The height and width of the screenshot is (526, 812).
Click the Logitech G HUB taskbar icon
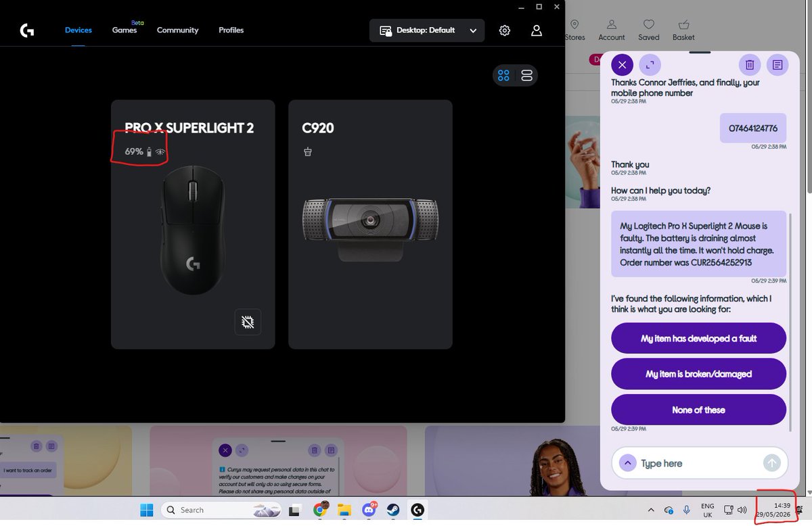coord(418,510)
